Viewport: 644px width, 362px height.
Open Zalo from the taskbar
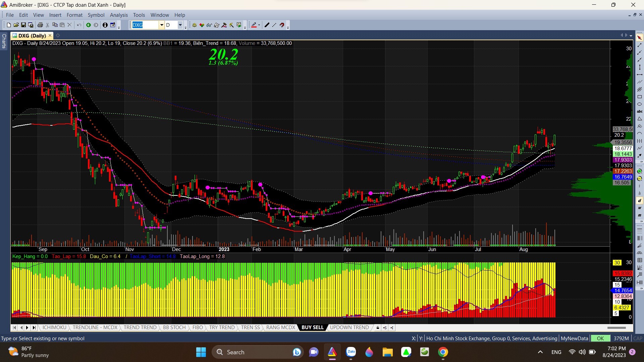pyautogui.click(x=351, y=352)
